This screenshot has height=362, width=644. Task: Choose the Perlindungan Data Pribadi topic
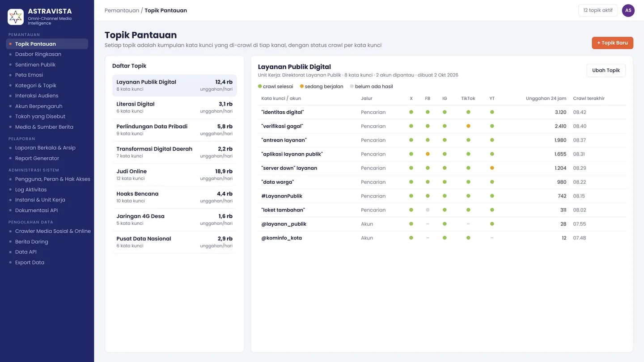[174, 130]
